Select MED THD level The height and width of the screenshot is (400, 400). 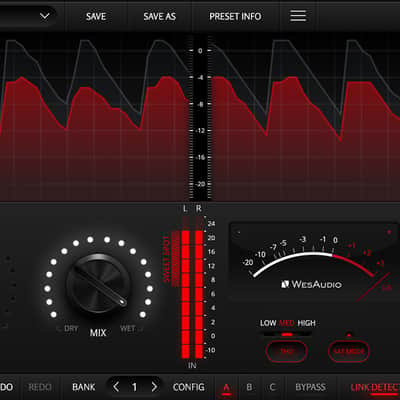point(286,323)
